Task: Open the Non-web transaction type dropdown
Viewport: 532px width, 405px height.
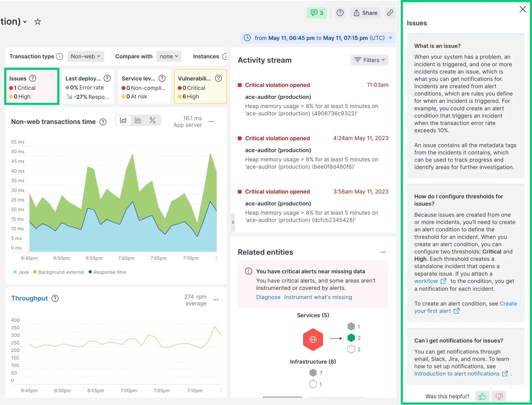Action: [x=85, y=56]
